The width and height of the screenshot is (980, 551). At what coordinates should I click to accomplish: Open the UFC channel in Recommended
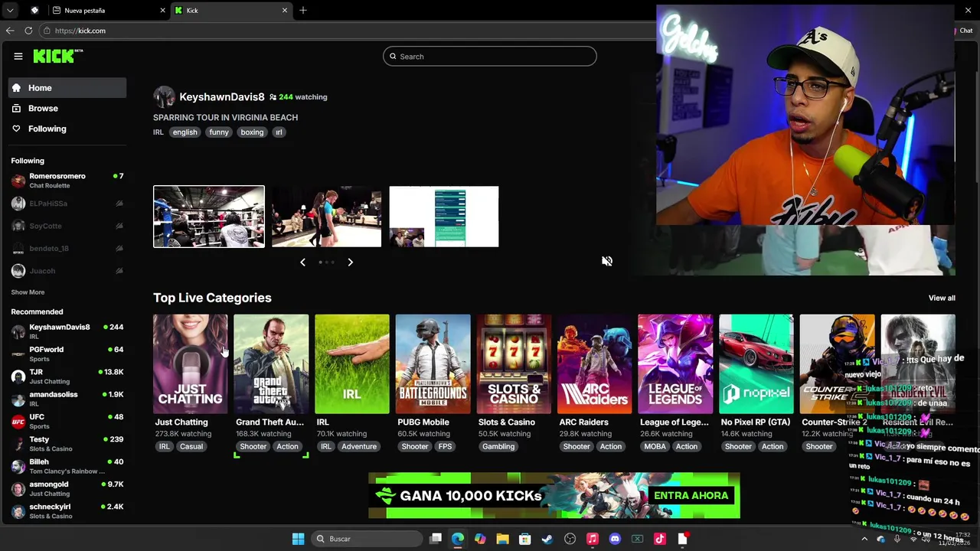(67, 421)
